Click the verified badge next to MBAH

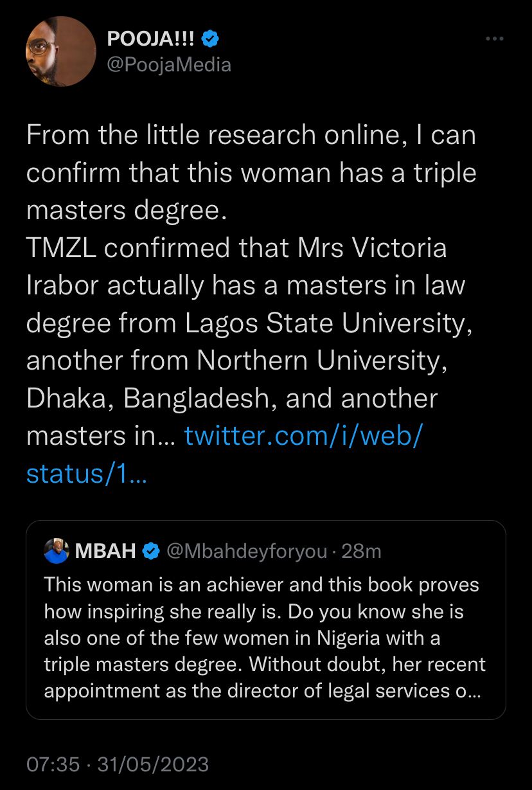point(150,551)
